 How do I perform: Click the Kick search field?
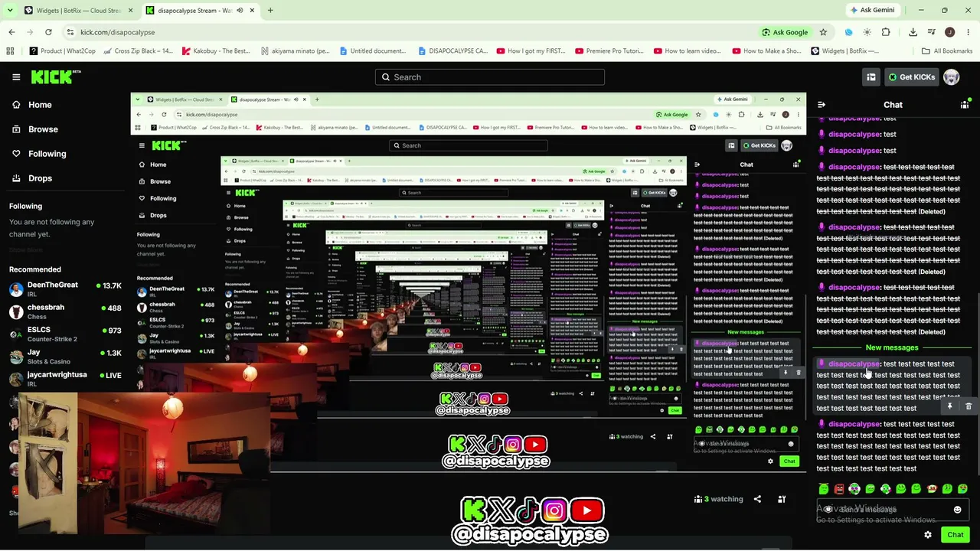click(490, 77)
